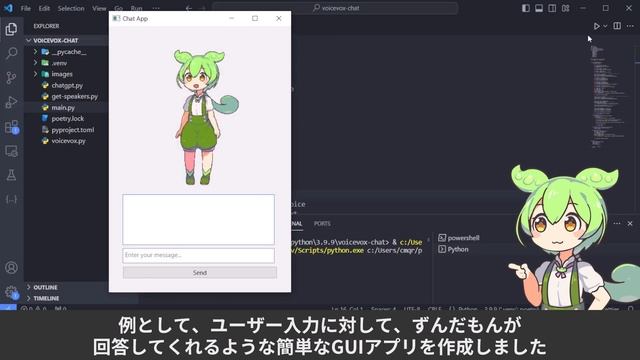Click the Send button in Chat App
The image size is (640, 360).
point(200,273)
